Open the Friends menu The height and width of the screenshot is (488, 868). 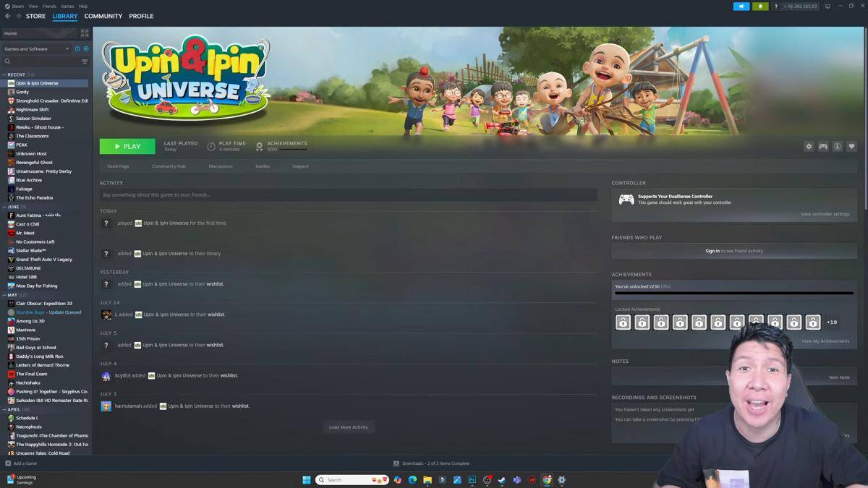click(x=49, y=6)
